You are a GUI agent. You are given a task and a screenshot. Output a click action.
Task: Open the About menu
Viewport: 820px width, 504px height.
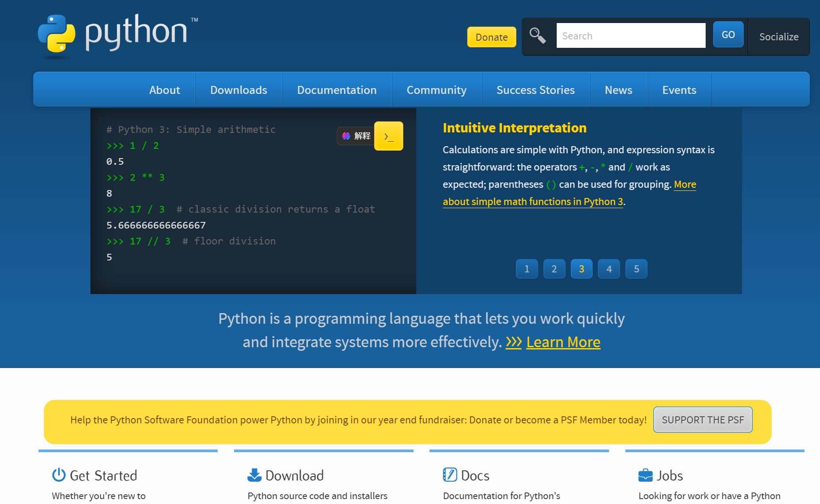click(x=164, y=90)
